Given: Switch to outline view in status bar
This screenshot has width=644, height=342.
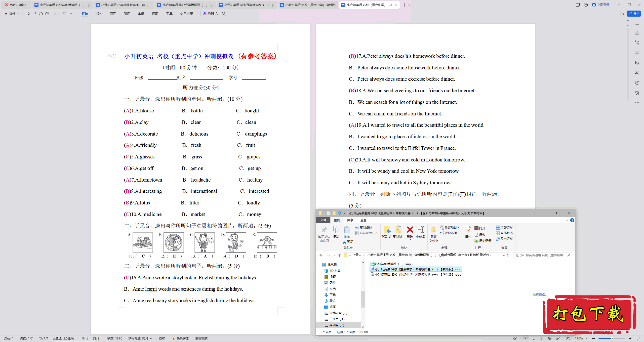Looking at the screenshot, I should click(x=534, y=338).
